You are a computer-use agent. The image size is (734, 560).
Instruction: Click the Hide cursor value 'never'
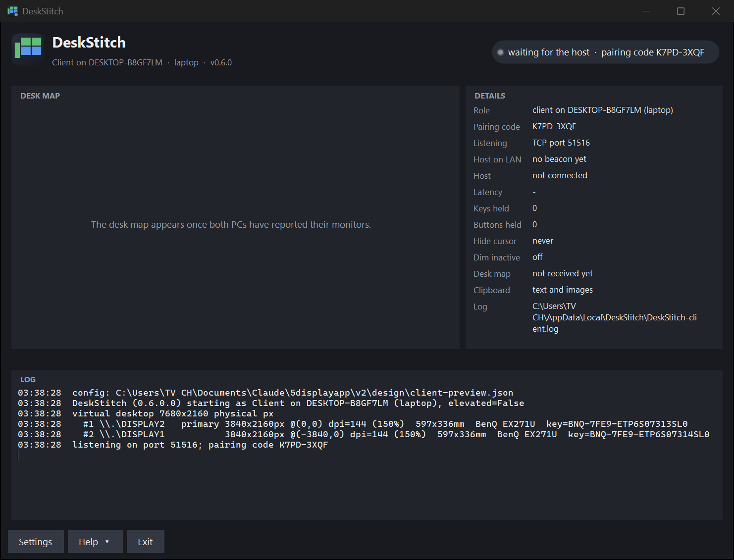543,241
